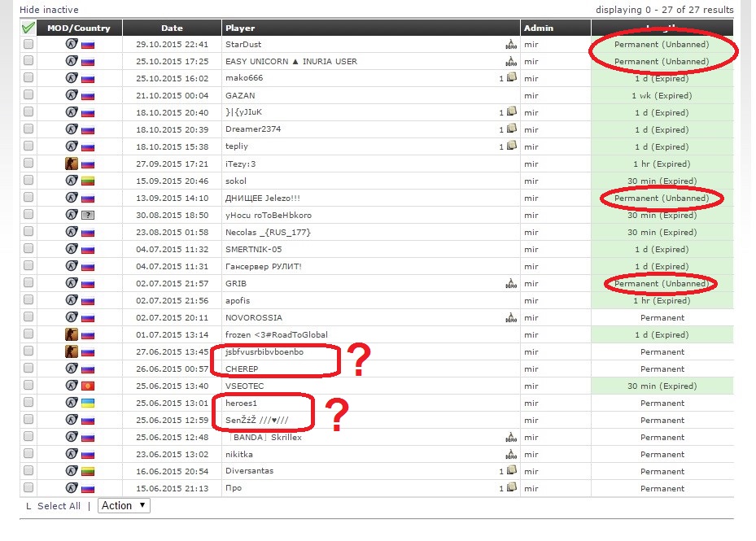Click the Lithuanian flag icon in the sokol row

[88, 181]
